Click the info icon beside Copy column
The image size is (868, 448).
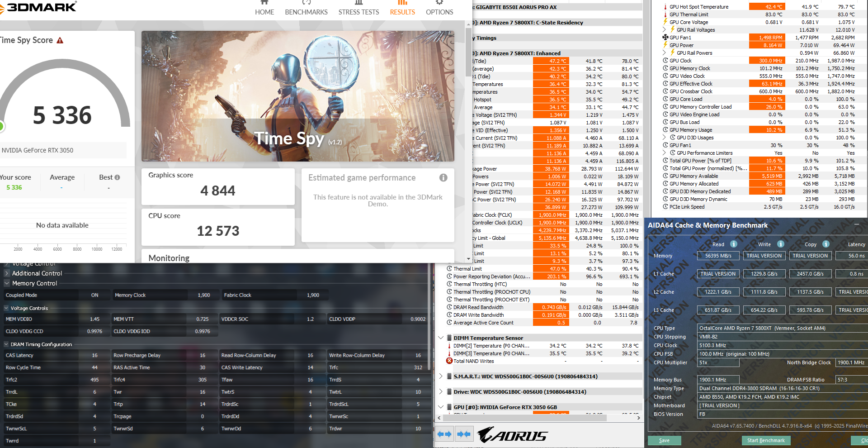pyautogui.click(x=826, y=244)
